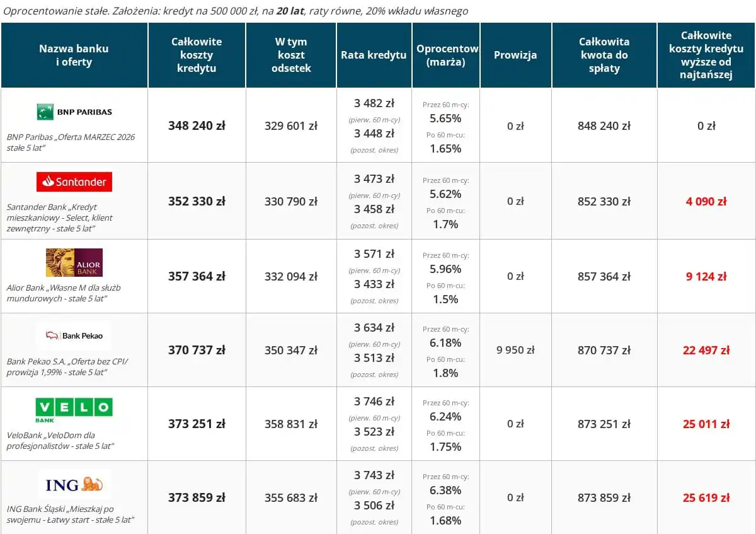Click the Bank Pekao logo
756x534 pixels.
point(74,335)
